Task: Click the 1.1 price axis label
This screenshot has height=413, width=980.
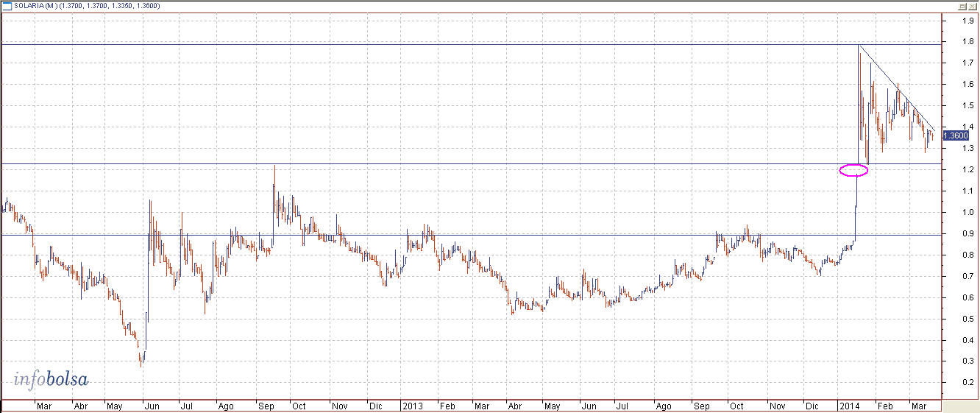Action: tap(967, 191)
